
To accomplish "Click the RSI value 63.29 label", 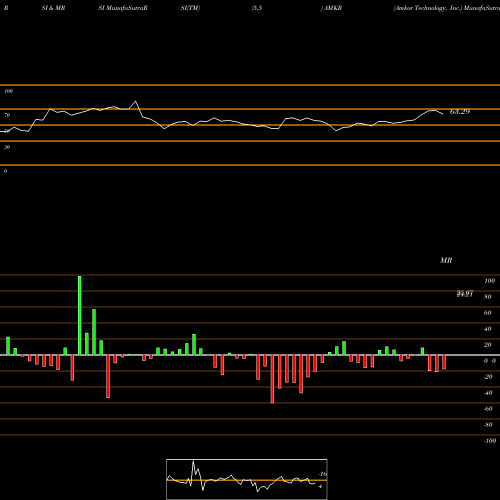I will pyautogui.click(x=460, y=112).
